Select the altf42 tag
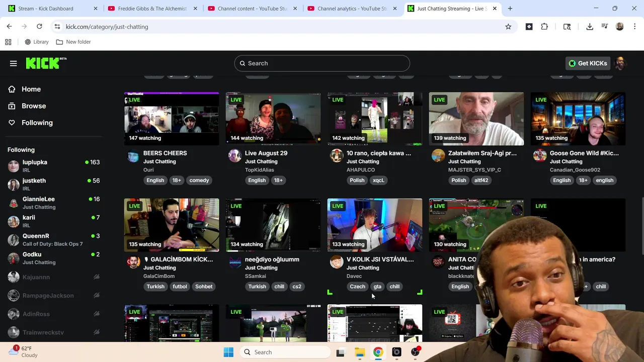The width and height of the screenshot is (644, 362). (481, 180)
